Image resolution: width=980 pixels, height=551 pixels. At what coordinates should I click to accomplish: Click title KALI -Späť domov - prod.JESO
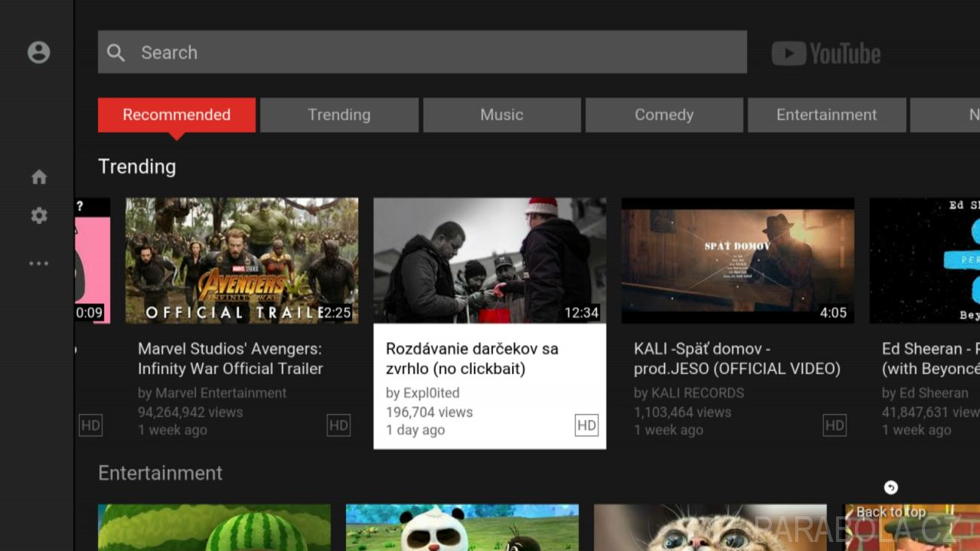click(x=737, y=359)
